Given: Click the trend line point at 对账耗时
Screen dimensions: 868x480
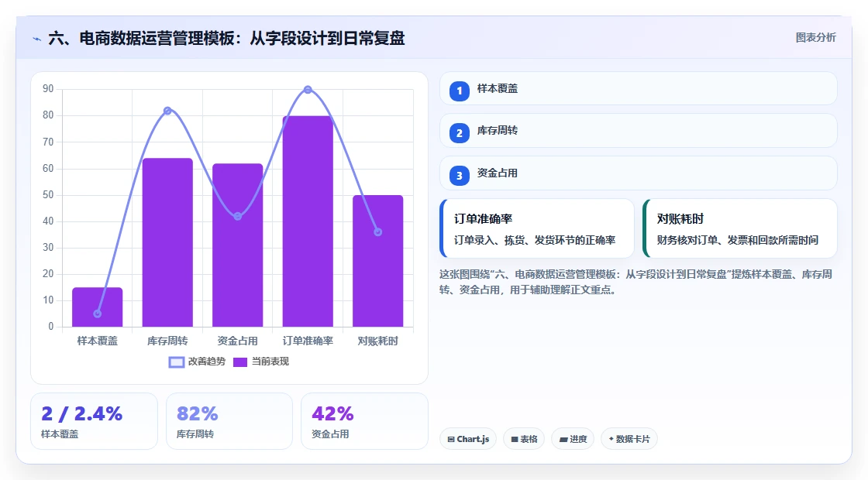Looking at the screenshot, I should pyautogui.click(x=378, y=232).
